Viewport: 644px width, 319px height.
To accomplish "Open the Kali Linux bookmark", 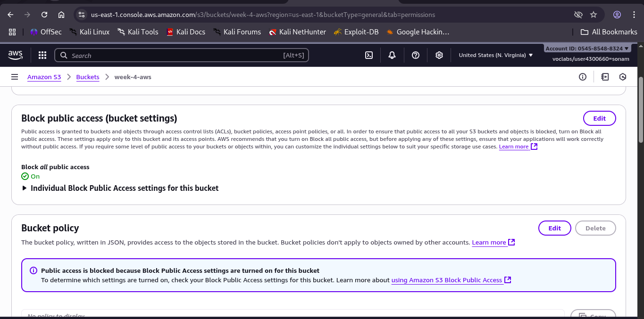I will click(89, 32).
